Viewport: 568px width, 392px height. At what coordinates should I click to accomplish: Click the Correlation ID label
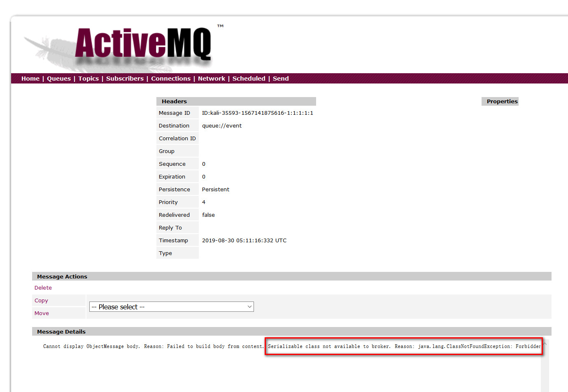(x=177, y=139)
